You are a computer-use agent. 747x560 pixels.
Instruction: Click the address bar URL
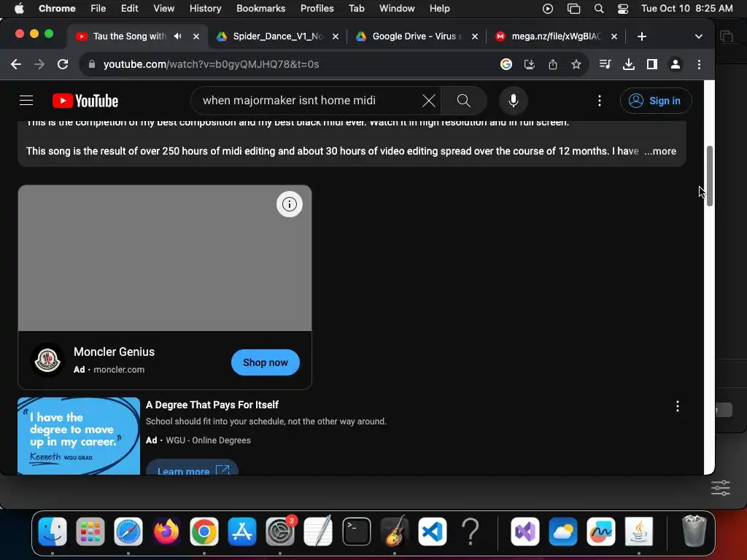(211, 64)
